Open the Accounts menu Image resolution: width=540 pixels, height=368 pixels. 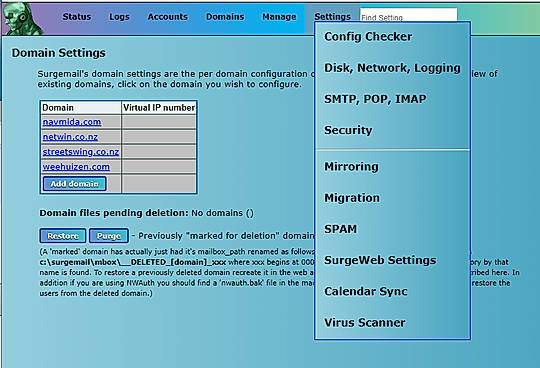(168, 17)
